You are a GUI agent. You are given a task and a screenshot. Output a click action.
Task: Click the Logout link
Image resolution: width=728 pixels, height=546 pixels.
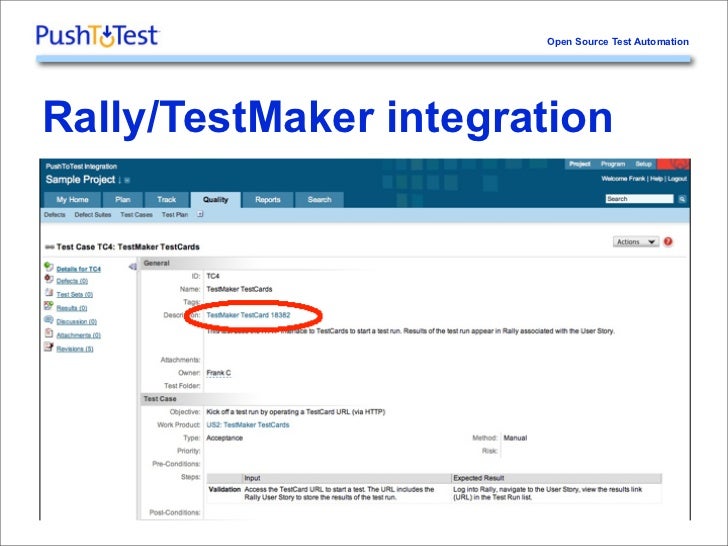coord(677,179)
